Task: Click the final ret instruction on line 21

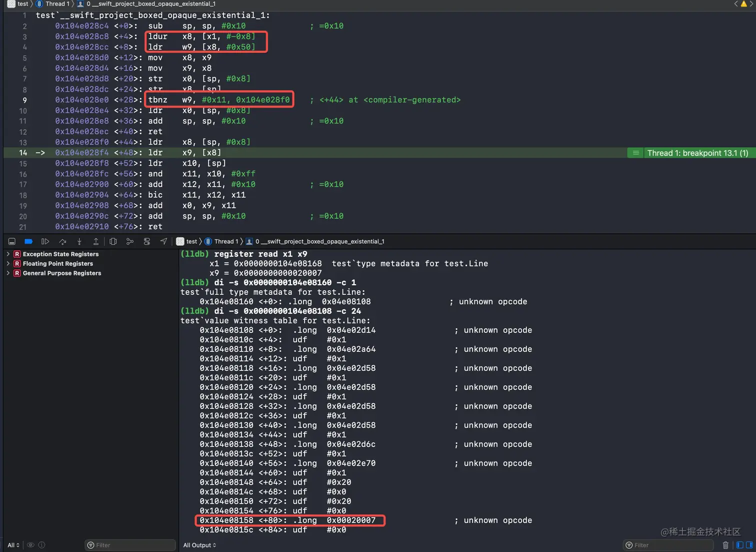Action: click(x=155, y=227)
